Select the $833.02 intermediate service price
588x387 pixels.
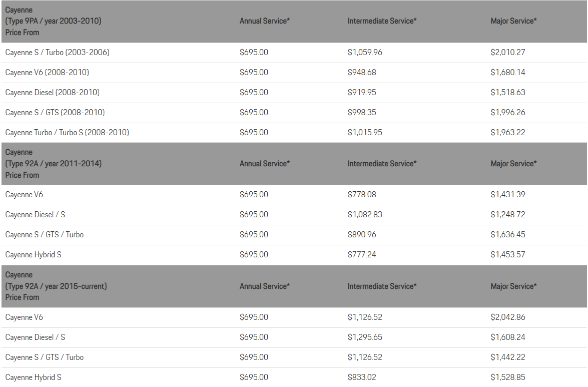(x=362, y=377)
